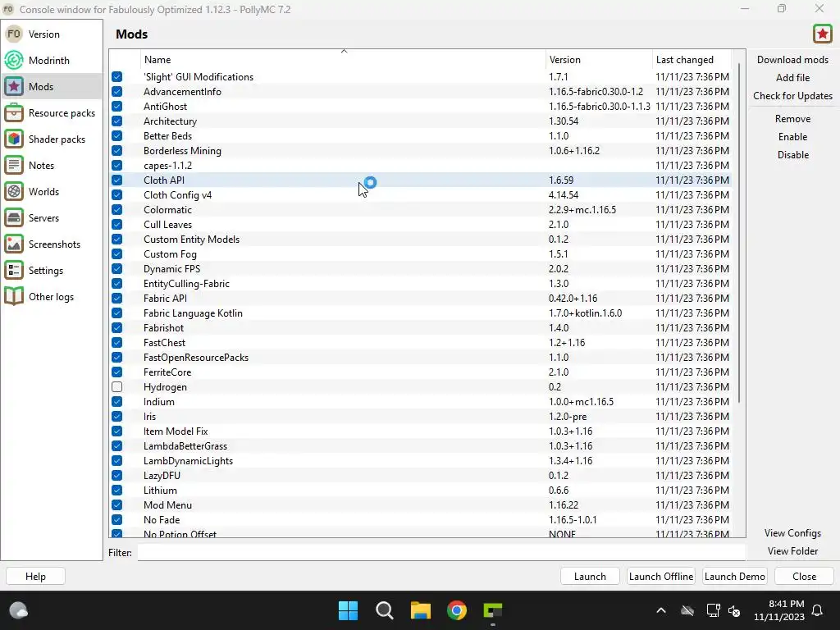This screenshot has height=630, width=840.
Task: Toggle the Iris mod checkbox
Action: click(116, 416)
